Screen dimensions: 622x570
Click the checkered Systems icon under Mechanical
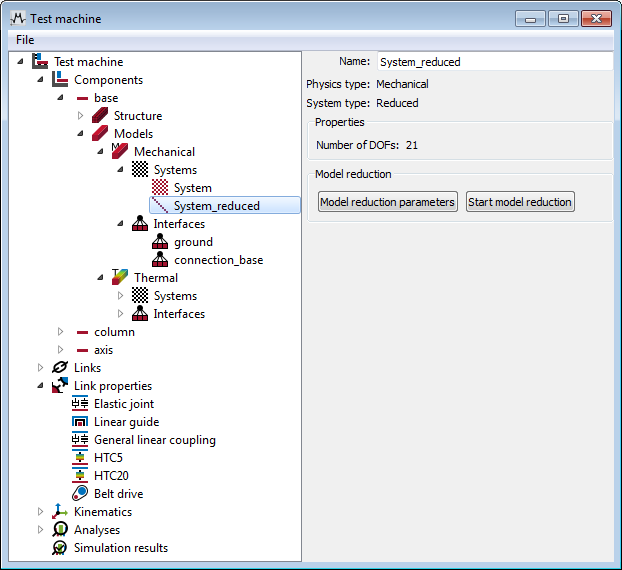(140, 169)
